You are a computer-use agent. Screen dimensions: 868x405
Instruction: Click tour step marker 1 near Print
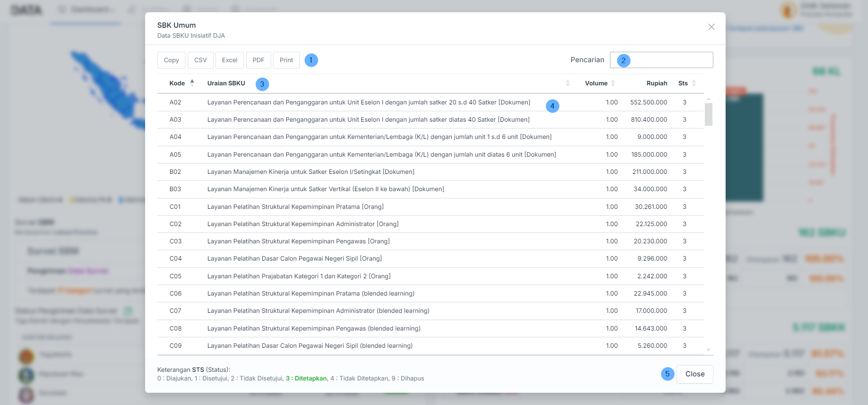[311, 60]
